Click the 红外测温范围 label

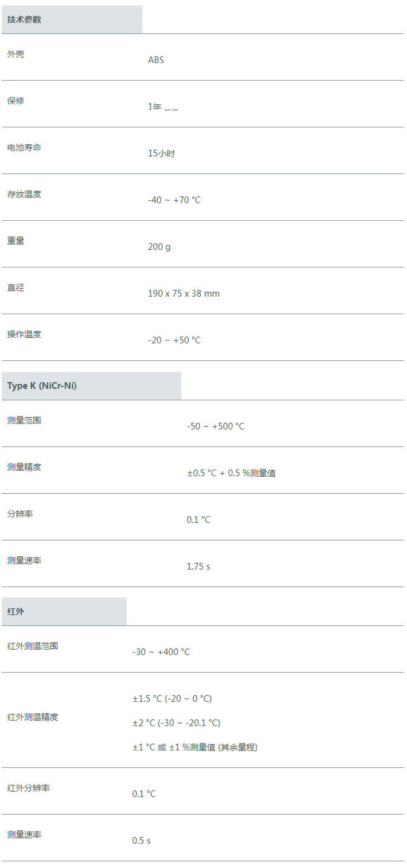(x=33, y=646)
